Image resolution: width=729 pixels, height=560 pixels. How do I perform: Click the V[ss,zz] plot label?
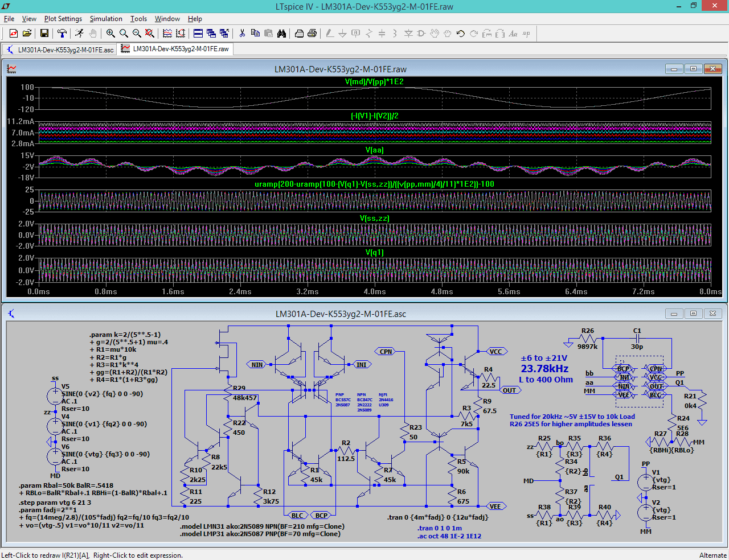[374, 217]
